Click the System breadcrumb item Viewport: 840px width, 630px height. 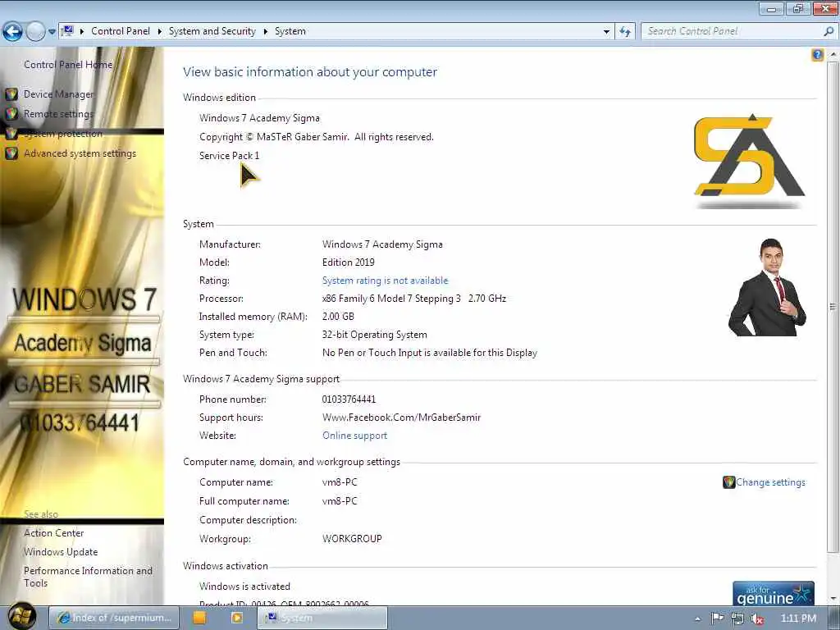click(290, 31)
